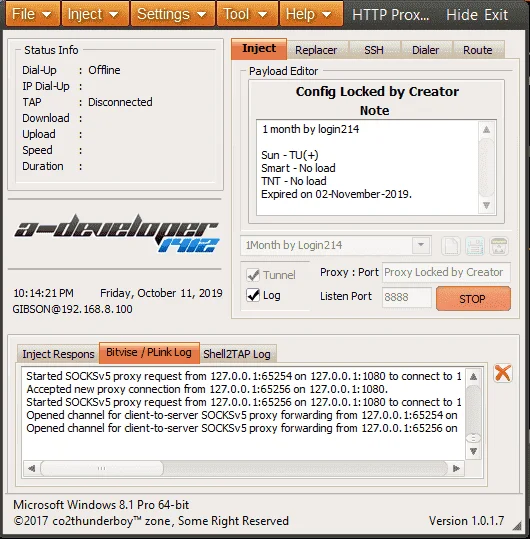Click the Dial-Up status "Offline"
Image resolution: width=530 pixels, height=539 pixels.
tap(104, 70)
